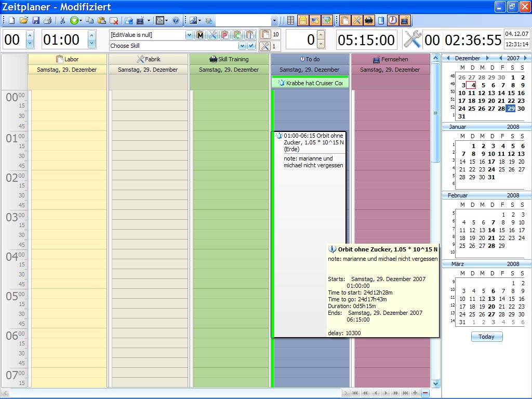Create a new file with the blank page icon
Image resolution: width=532 pixels, height=399 pixels.
click(x=12, y=21)
